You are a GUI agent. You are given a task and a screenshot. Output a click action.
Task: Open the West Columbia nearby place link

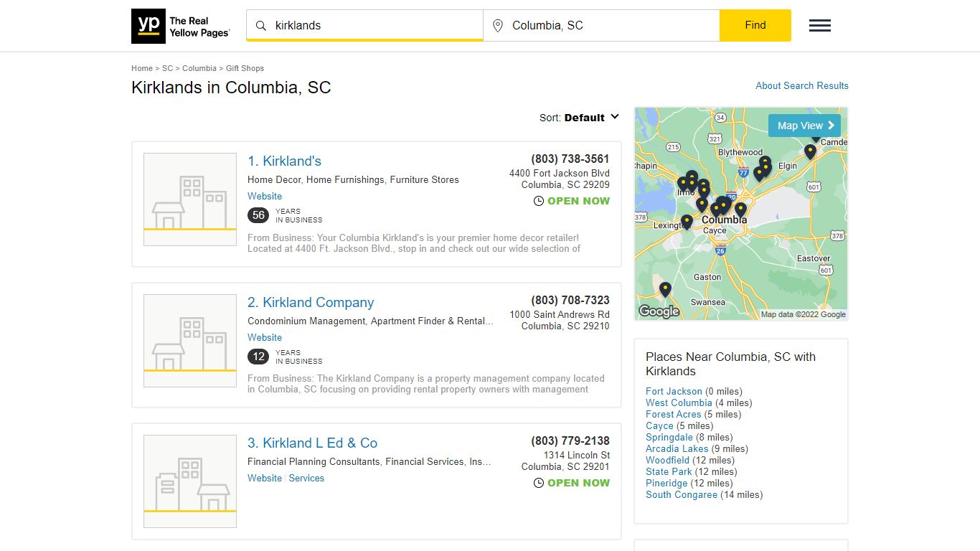pyautogui.click(x=679, y=402)
